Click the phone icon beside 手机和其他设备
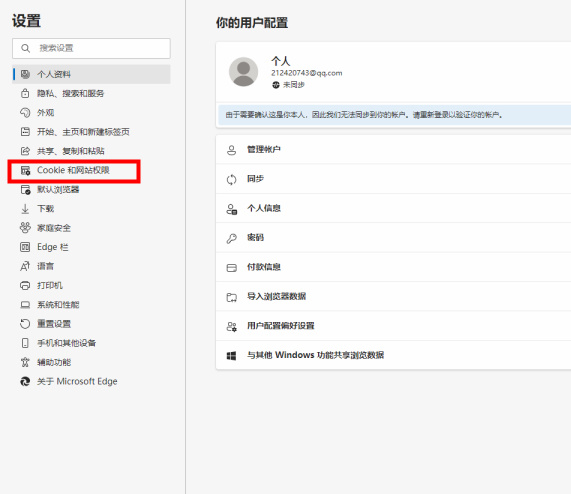 [25, 343]
